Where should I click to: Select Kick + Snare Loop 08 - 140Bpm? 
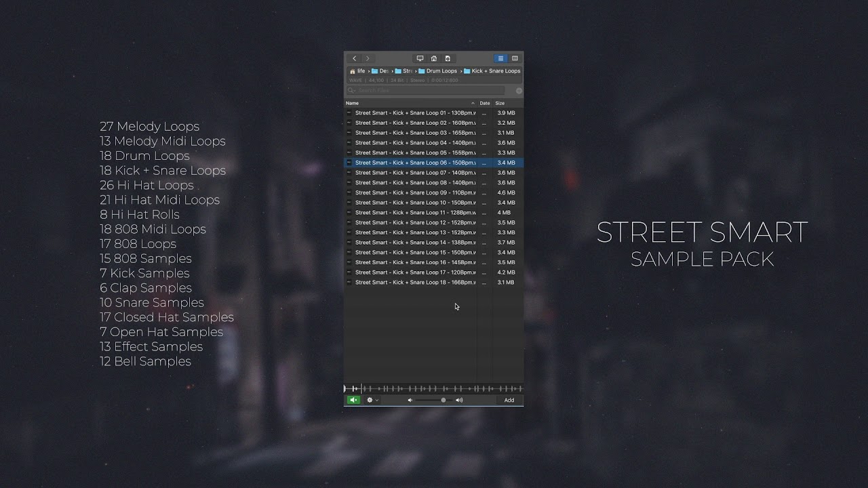click(x=434, y=182)
